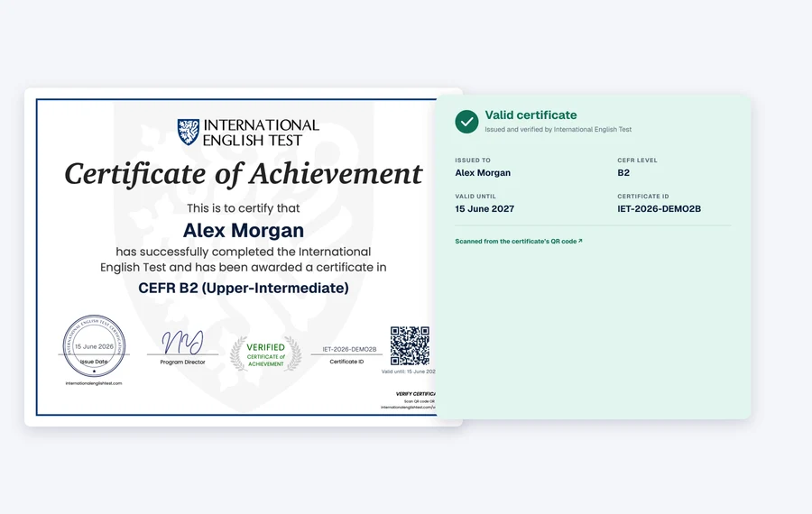Click the Verified Certificate of Achievement laurel badge

point(265,354)
